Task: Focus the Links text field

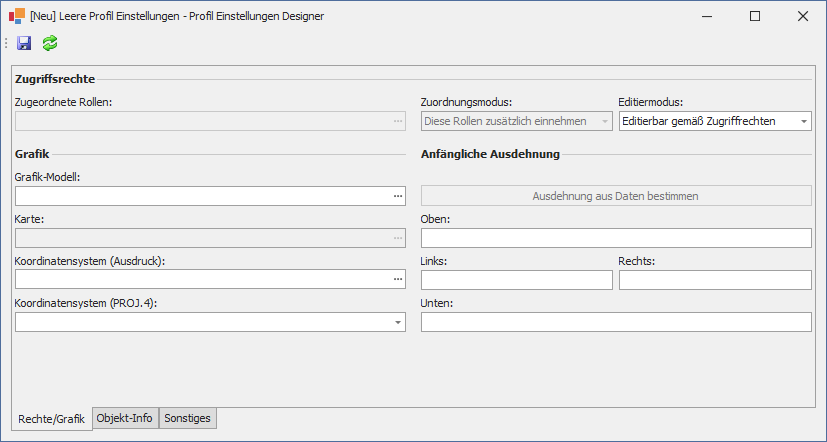Action: tap(516, 280)
